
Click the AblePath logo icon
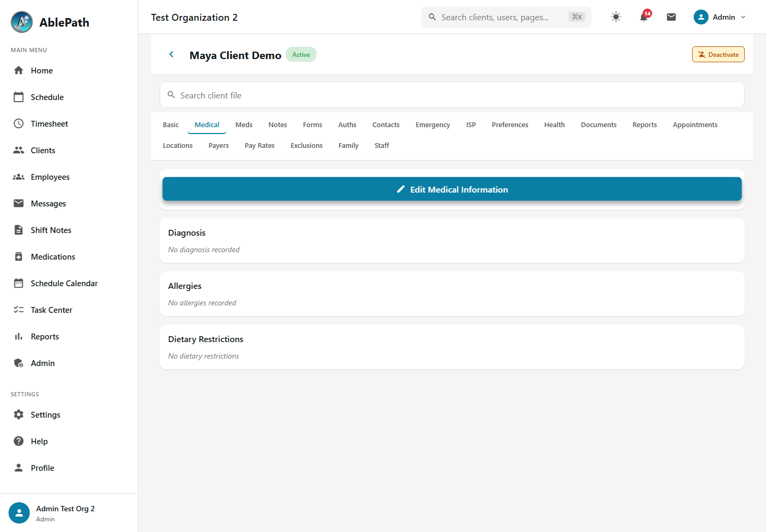22,22
